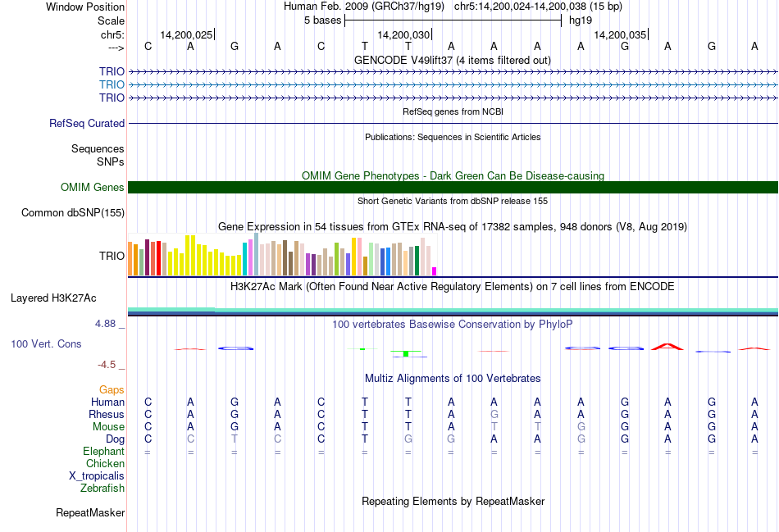Click the 100 Vert. Cons label

click(x=46, y=343)
